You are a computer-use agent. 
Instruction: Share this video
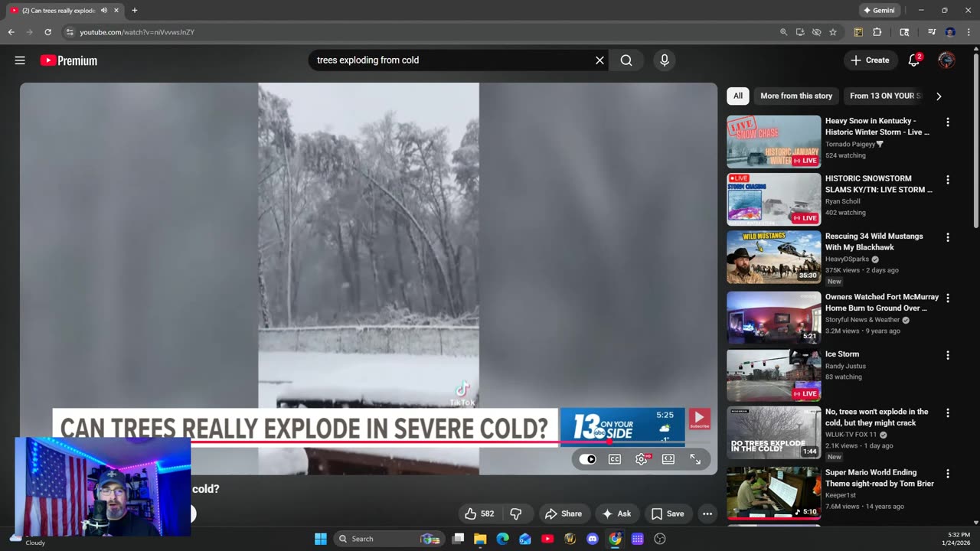coord(563,514)
